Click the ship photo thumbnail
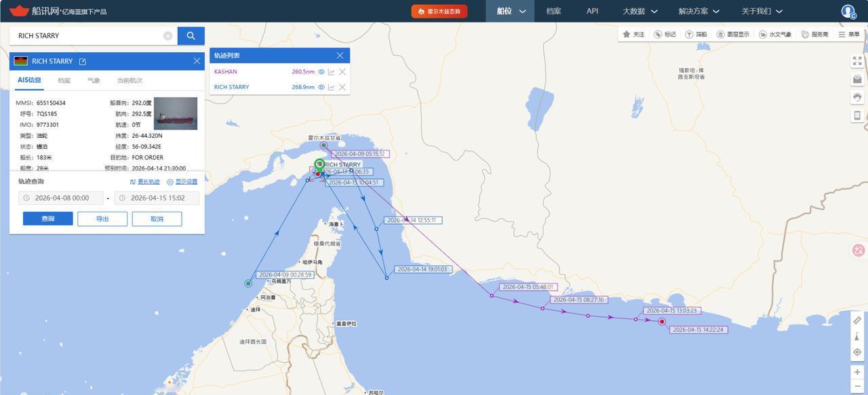 pyautogui.click(x=176, y=113)
